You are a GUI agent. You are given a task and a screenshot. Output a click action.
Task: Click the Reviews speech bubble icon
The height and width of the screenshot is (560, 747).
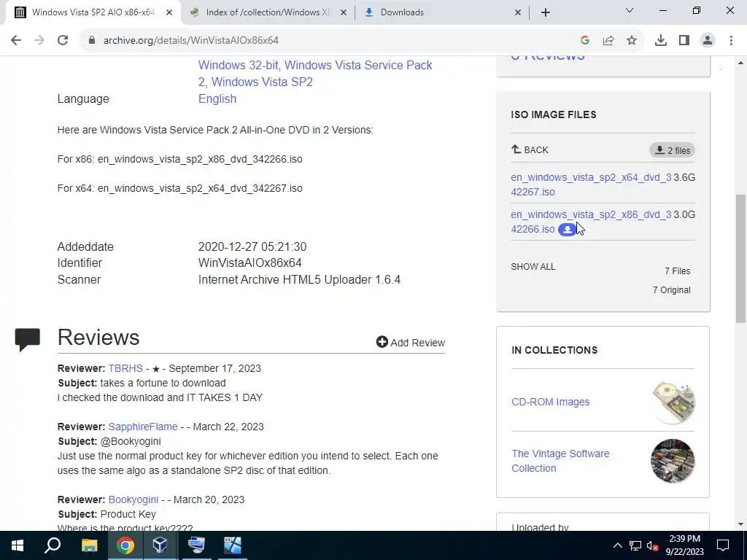tap(28, 340)
